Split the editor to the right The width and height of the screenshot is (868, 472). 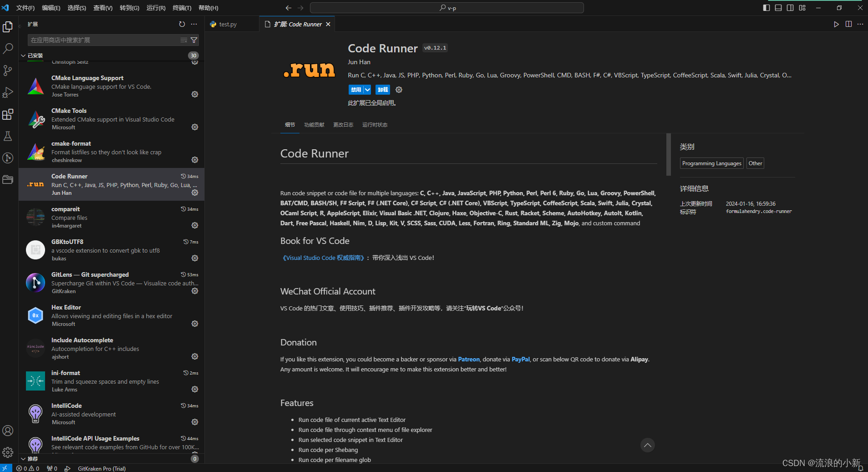[x=848, y=24]
